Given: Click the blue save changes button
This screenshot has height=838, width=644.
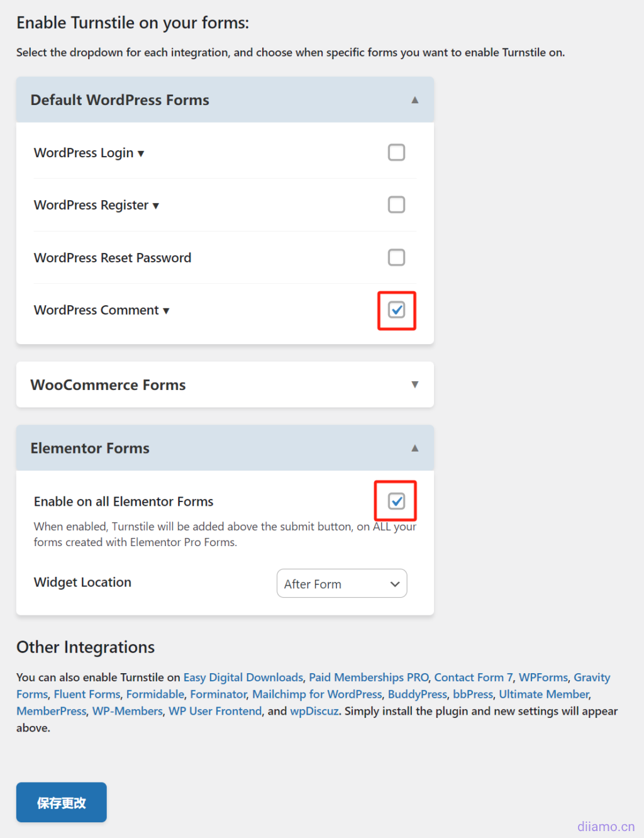Looking at the screenshot, I should pos(61,802).
